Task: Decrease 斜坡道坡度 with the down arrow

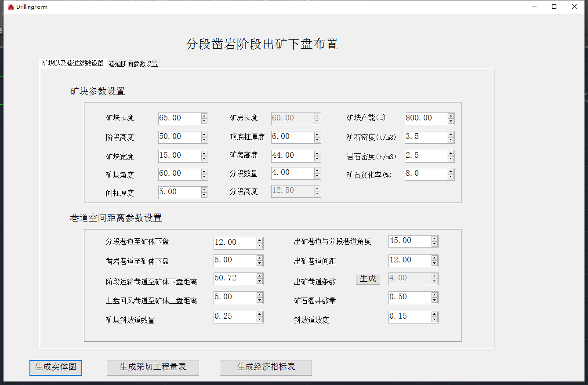Action: pyautogui.click(x=435, y=320)
